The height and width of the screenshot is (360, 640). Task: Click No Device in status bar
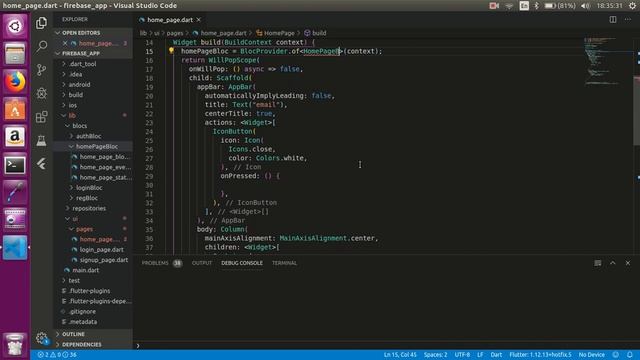(591, 355)
